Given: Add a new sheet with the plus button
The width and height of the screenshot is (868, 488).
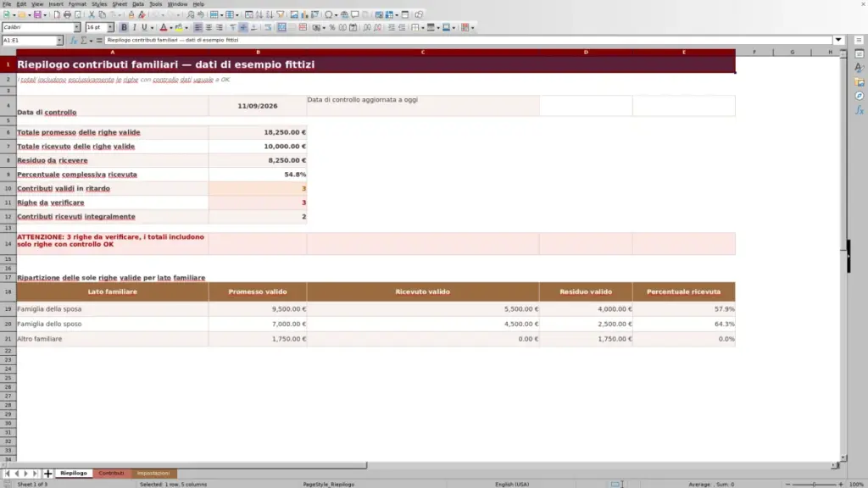Looking at the screenshot, I should pos(48,473).
